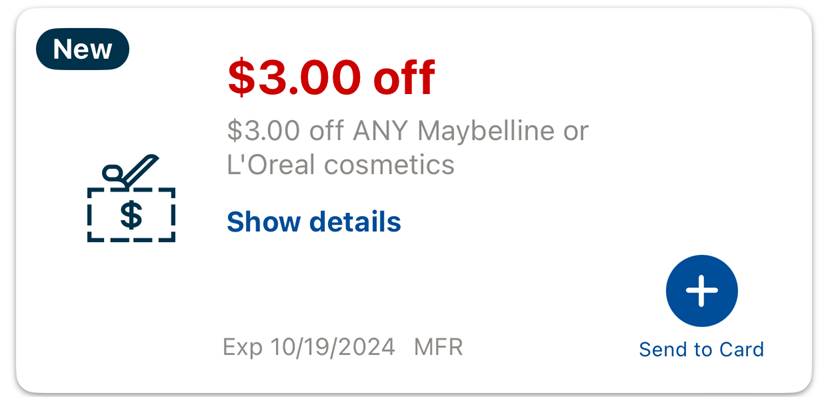Click the dashed coupon border outline
This screenshot has width=828, height=405.
pos(131,215)
